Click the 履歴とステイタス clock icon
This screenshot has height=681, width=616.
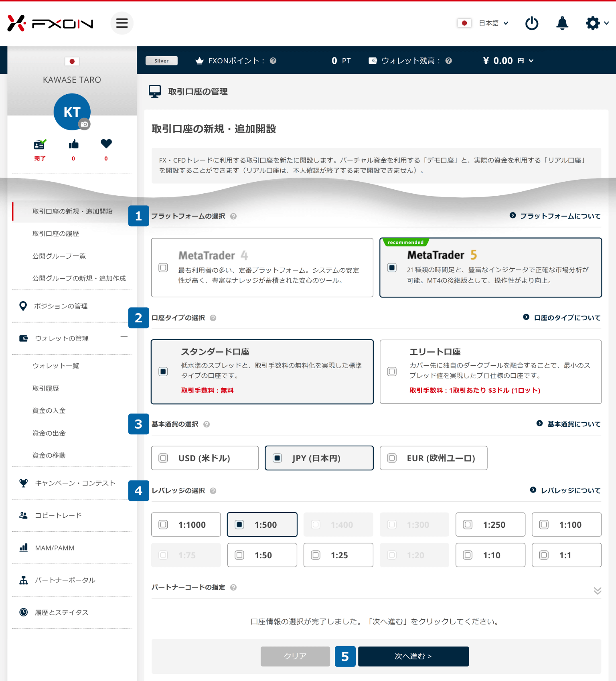(x=24, y=612)
